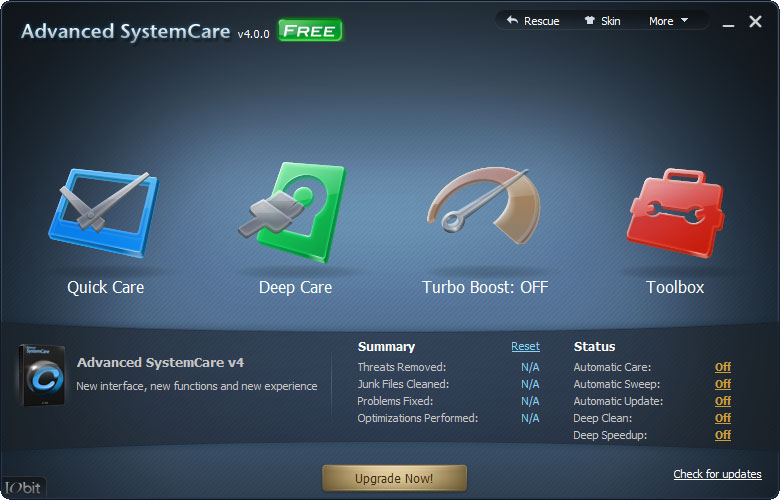The width and height of the screenshot is (780, 500).
Task: Toggle Automatic Care from Off
Action: (x=723, y=367)
